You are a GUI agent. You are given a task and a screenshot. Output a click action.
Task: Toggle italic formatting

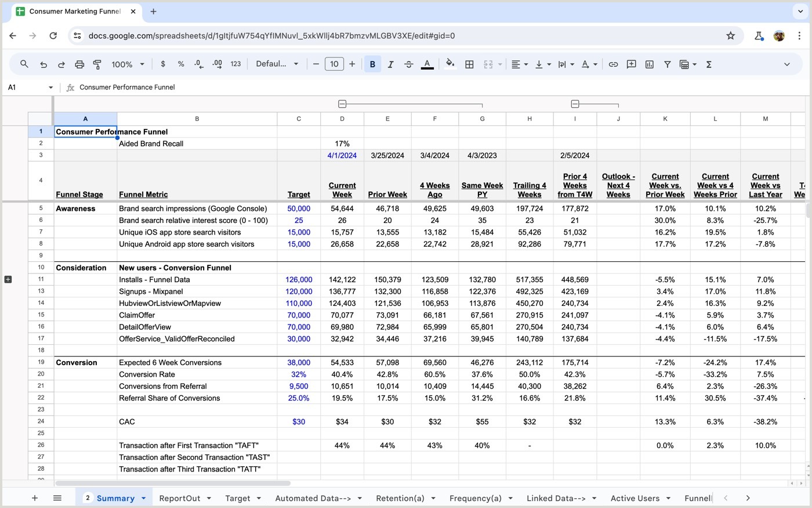390,64
